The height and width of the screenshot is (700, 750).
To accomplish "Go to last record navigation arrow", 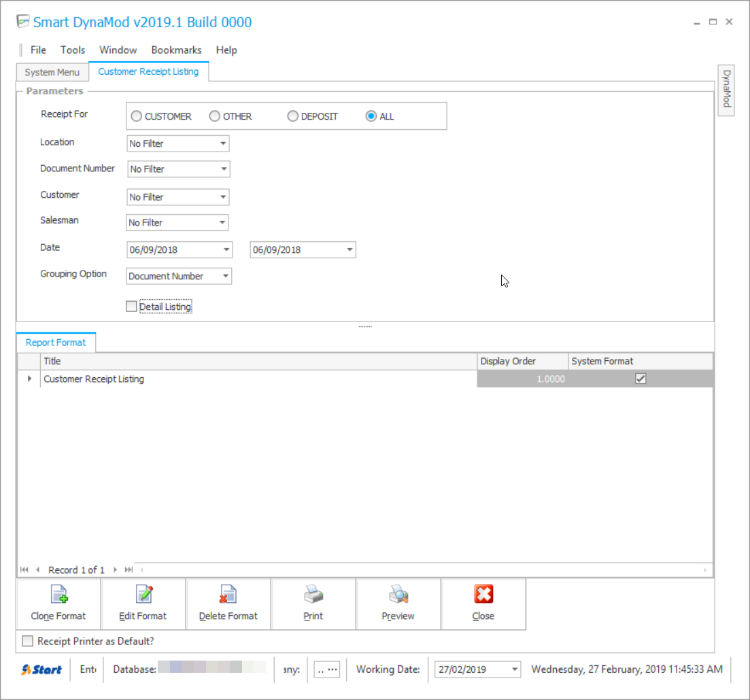I will coord(129,570).
